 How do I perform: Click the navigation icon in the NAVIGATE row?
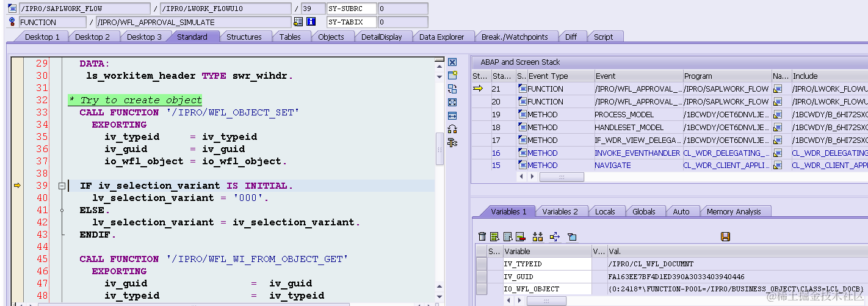(778, 166)
